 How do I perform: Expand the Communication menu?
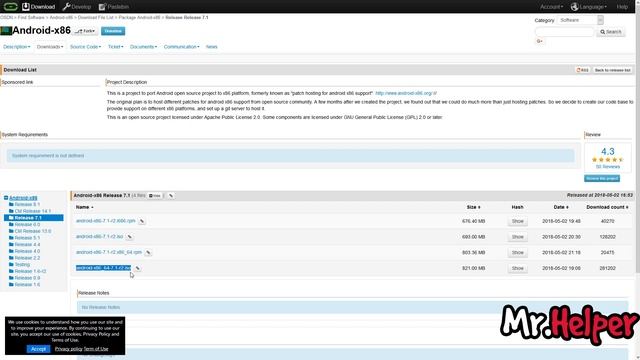(182, 47)
